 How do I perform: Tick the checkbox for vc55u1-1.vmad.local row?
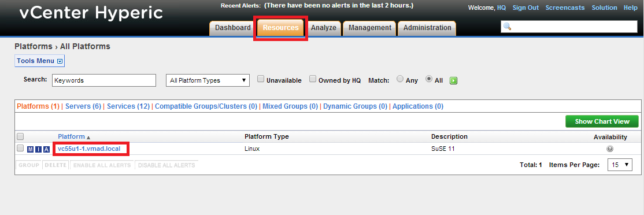coord(20,148)
